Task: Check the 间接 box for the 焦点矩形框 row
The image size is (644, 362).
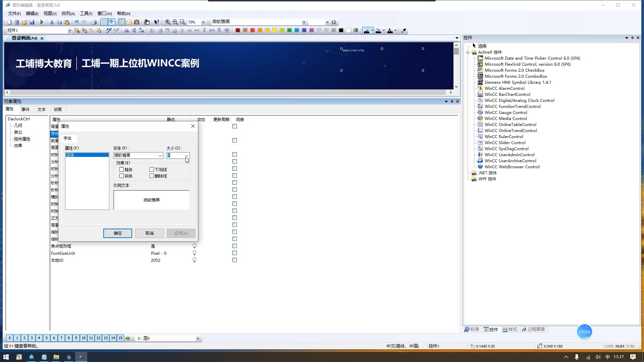Action: coord(235,246)
